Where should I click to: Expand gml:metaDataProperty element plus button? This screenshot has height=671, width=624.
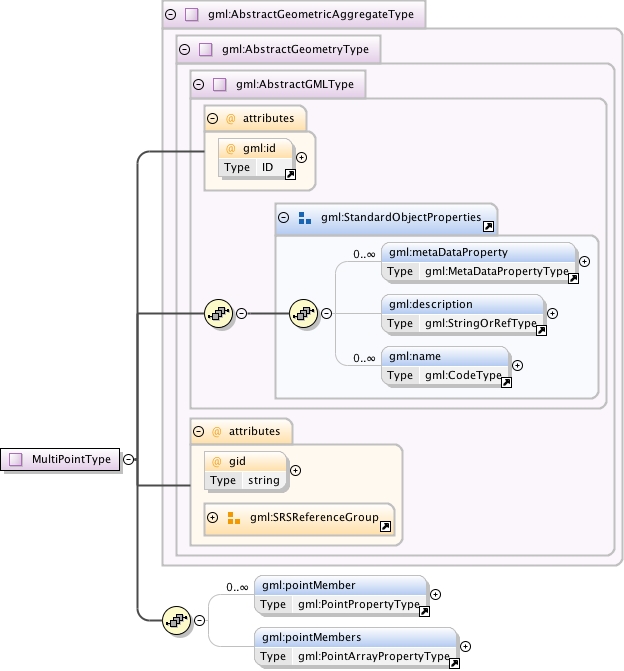click(584, 261)
